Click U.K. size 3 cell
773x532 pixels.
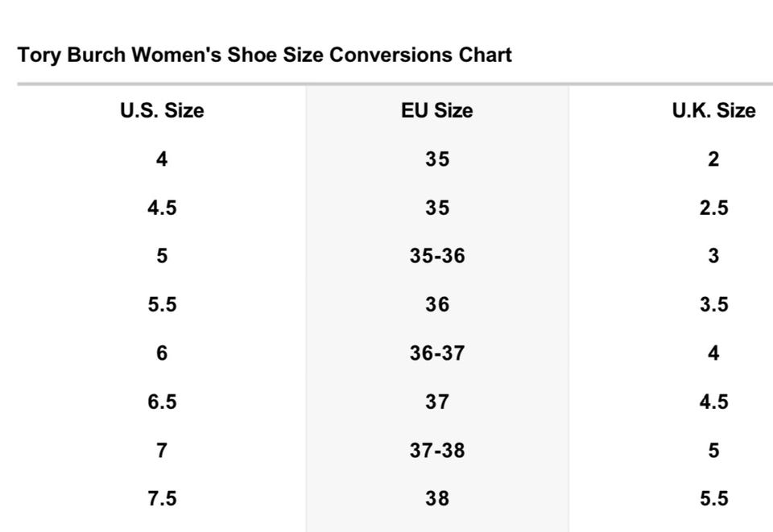pyautogui.click(x=713, y=256)
